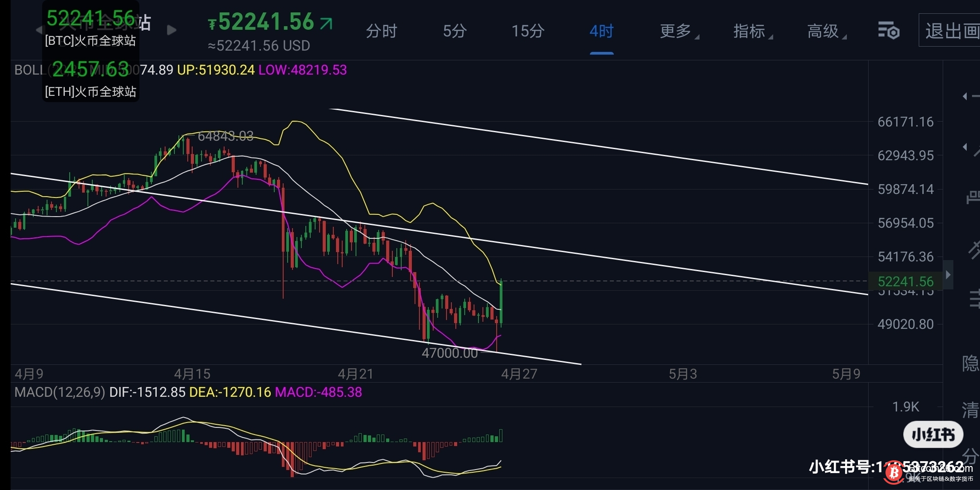Screen dimensions: 980x490
Task: Toggle hide drawings (隐) in sidebar
Action: pyautogui.click(x=970, y=364)
